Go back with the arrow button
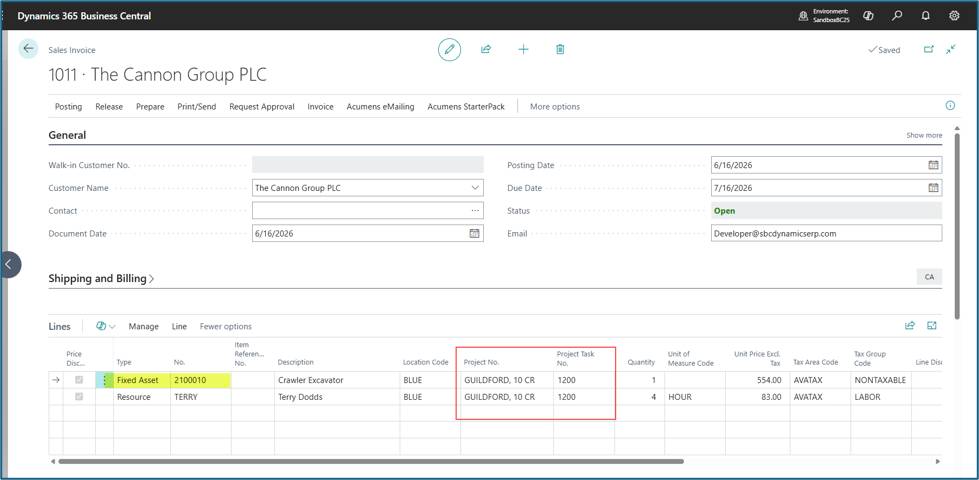This screenshot has height=480, width=979. tap(28, 49)
